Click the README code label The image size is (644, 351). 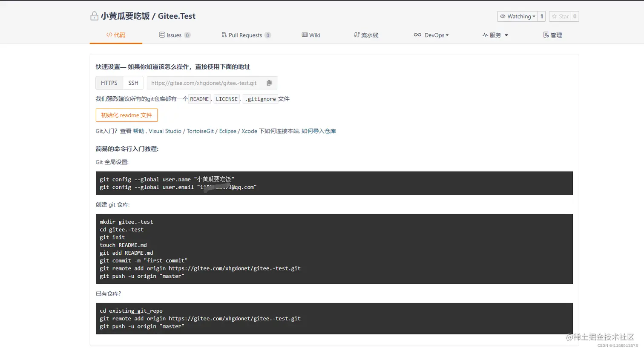(x=199, y=99)
